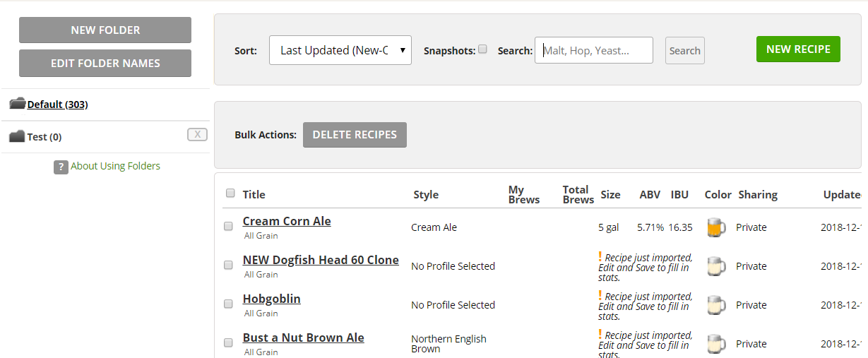Check the Cream Corn Ale row checkbox
Viewport: 868px width, 358px height.
[228, 227]
